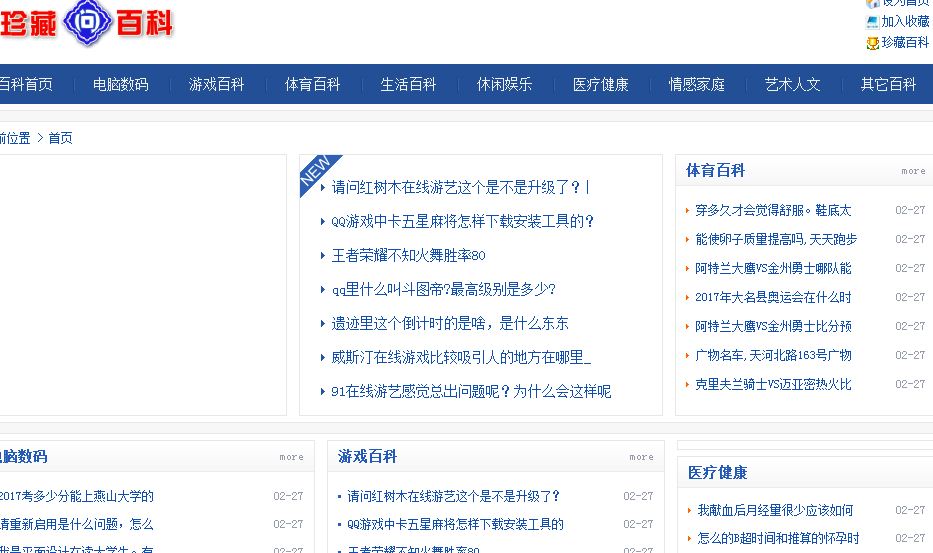933x553 pixels.
Task: Click the 珍藏百科 site logo
Action: [x=86, y=22]
